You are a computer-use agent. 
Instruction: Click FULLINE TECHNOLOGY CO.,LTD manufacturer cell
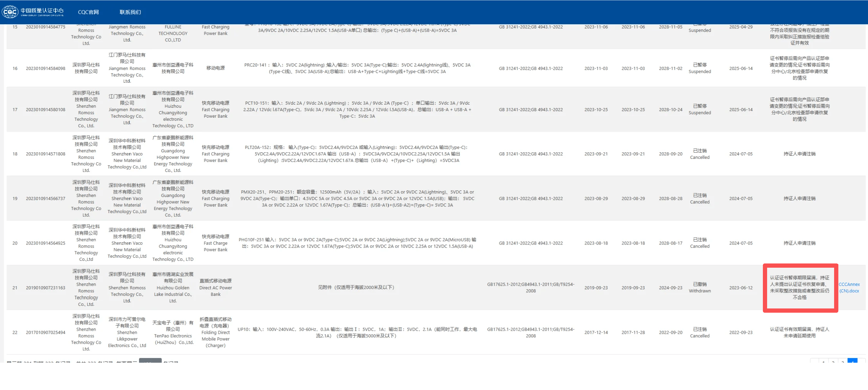[x=173, y=33]
